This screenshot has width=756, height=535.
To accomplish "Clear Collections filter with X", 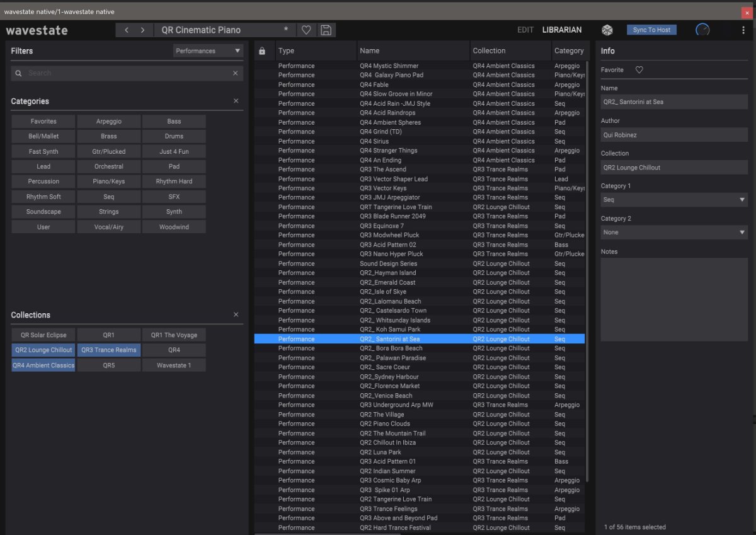I will 236,314.
